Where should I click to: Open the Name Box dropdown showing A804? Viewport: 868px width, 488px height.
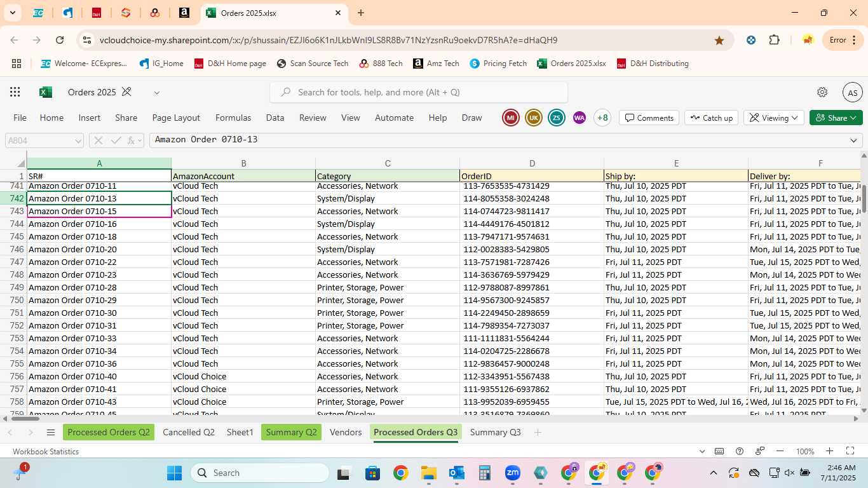[79, 140]
